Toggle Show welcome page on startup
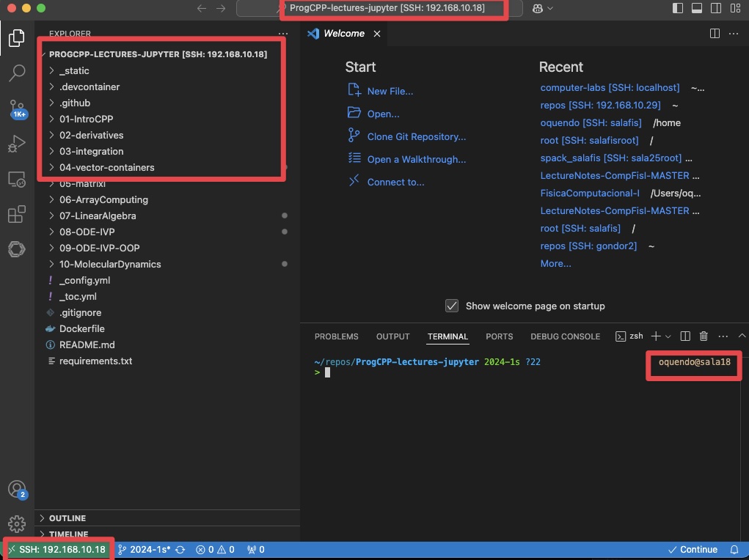 [x=451, y=306]
